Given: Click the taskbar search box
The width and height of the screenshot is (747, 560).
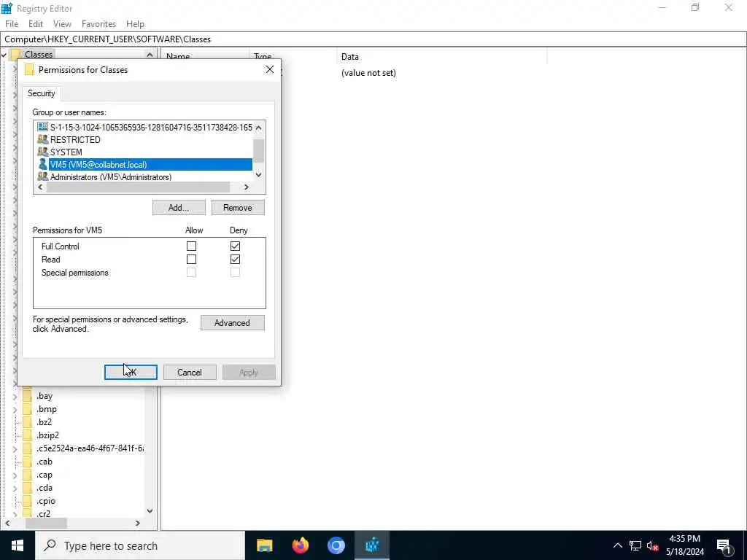Looking at the screenshot, I should pos(139,545).
